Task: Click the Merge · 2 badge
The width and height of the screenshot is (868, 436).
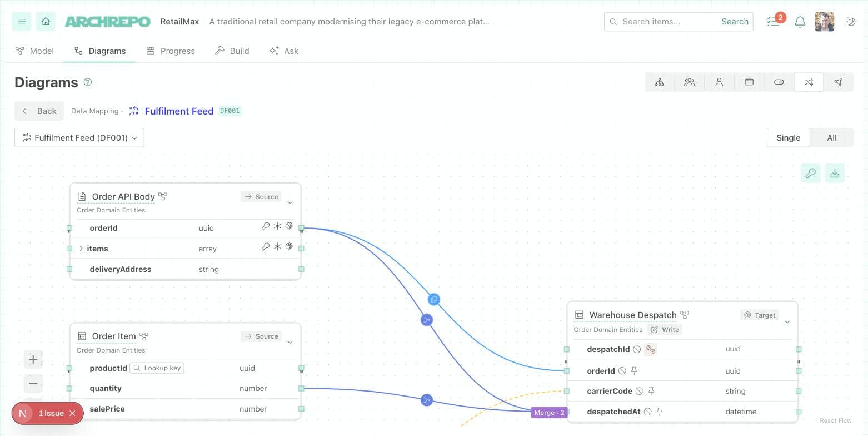Action: pos(549,413)
